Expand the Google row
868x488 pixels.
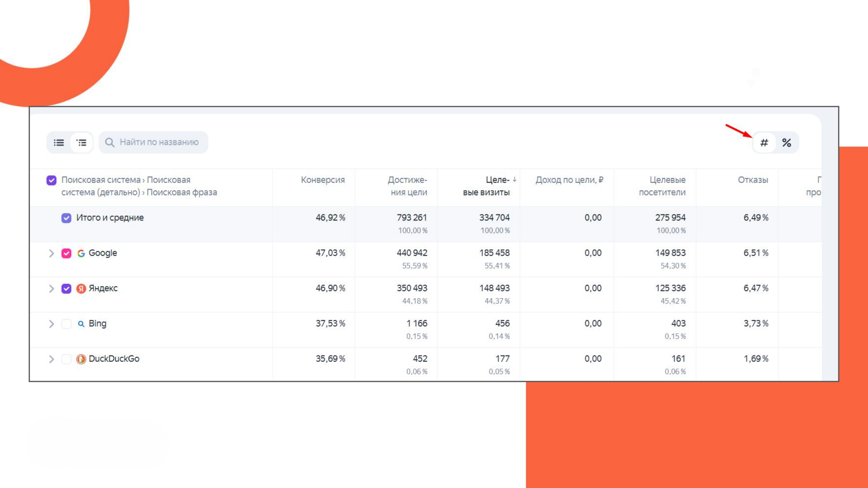tap(52, 253)
